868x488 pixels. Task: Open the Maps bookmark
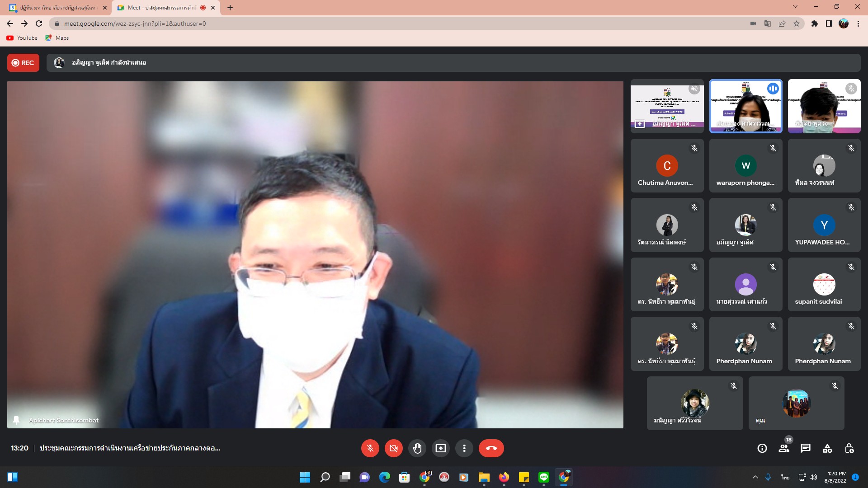tap(57, 38)
